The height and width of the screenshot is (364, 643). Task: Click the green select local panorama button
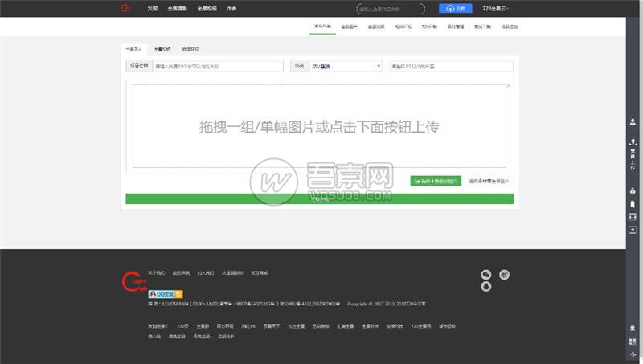[436, 181]
